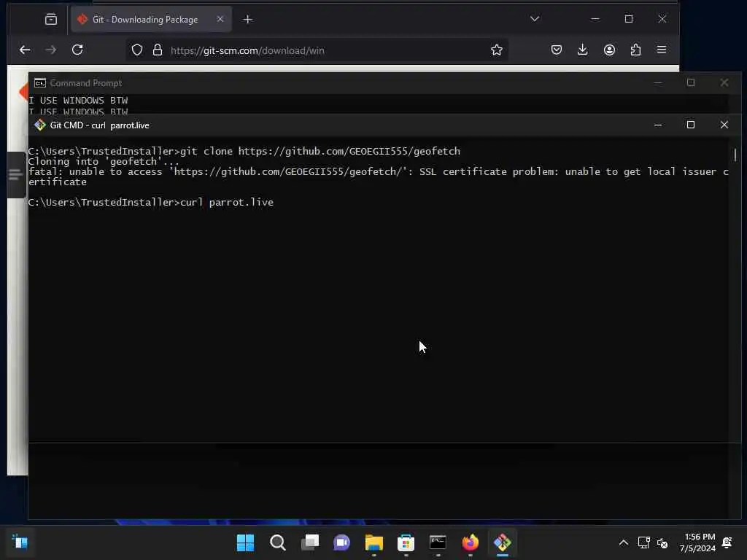Open a new Firefox tab
747x560 pixels.
click(x=247, y=19)
